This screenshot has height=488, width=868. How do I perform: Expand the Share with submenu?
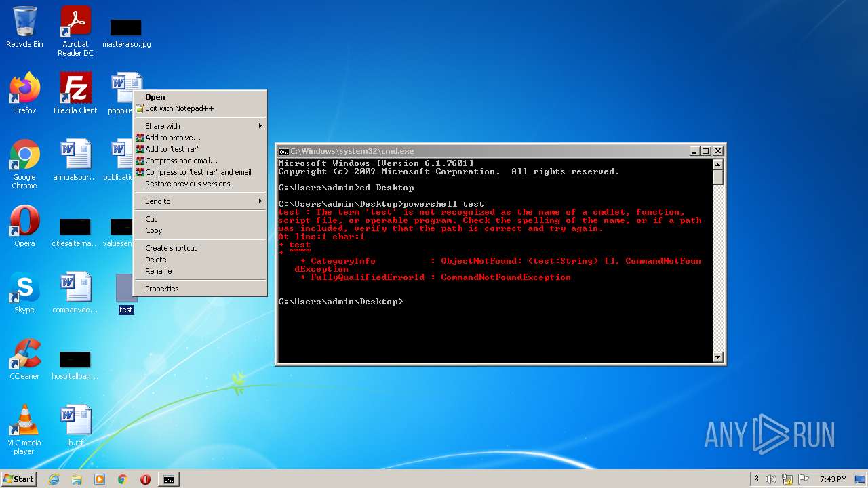[x=199, y=126]
